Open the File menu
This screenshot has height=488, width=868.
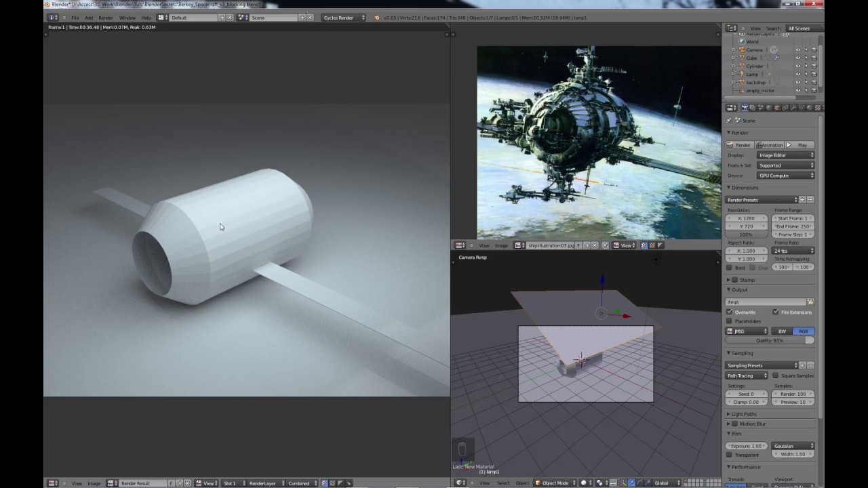[75, 18]
